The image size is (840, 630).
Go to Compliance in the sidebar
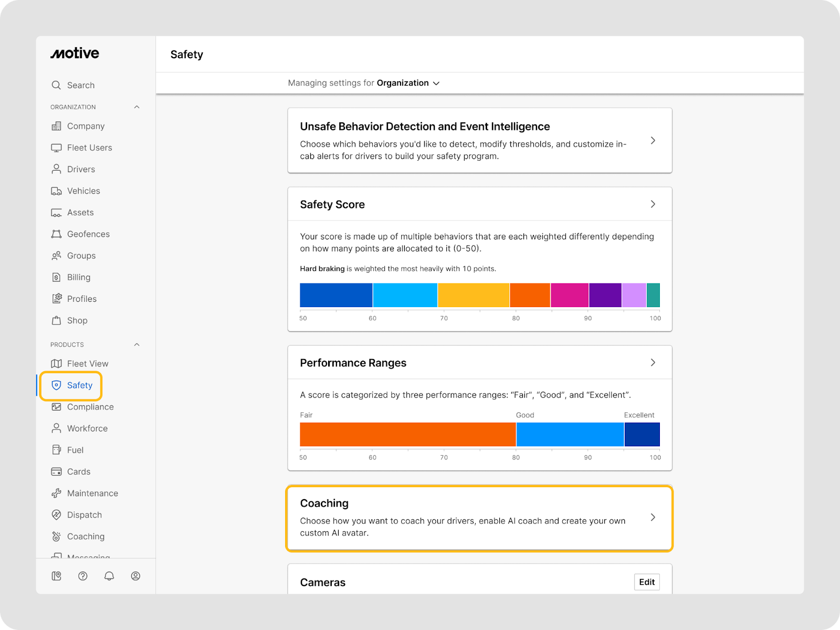coord(90,407)
